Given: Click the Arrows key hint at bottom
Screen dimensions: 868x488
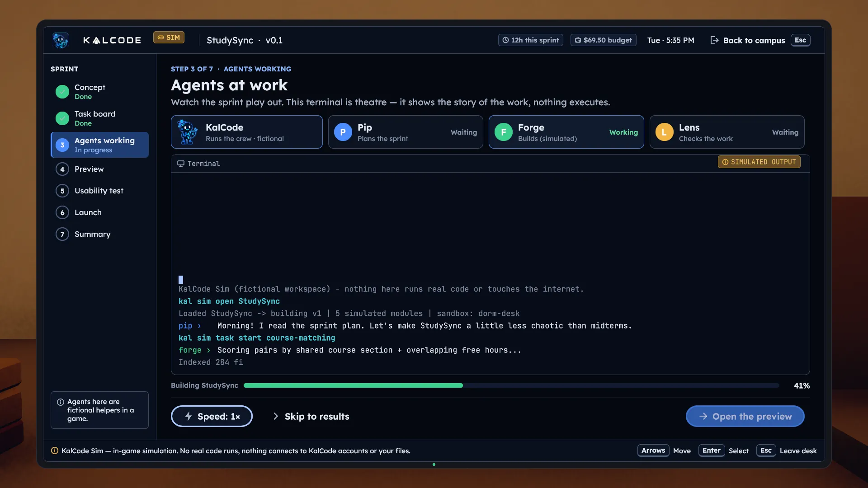Looking at the screenshot, I should [x=653, y=450].
